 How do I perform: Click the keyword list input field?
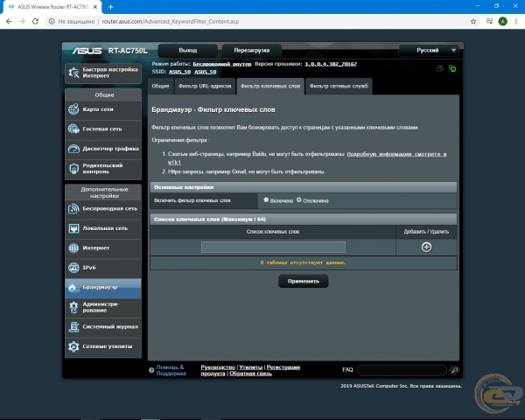(x=273, y=247)
